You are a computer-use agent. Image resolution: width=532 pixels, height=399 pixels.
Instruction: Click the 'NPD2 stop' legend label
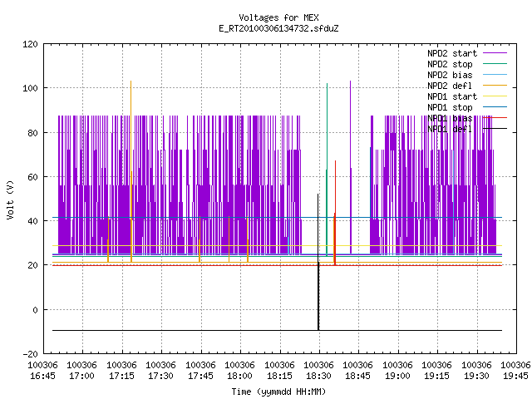(450, 64)
